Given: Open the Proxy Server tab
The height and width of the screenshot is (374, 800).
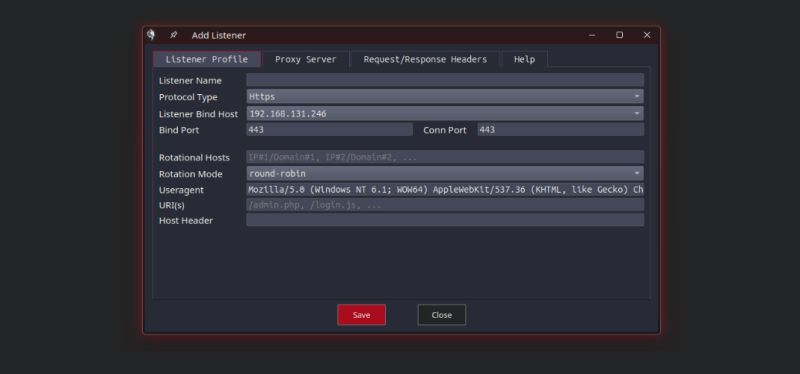Looking at the screenshot, I should click(306, 59).
